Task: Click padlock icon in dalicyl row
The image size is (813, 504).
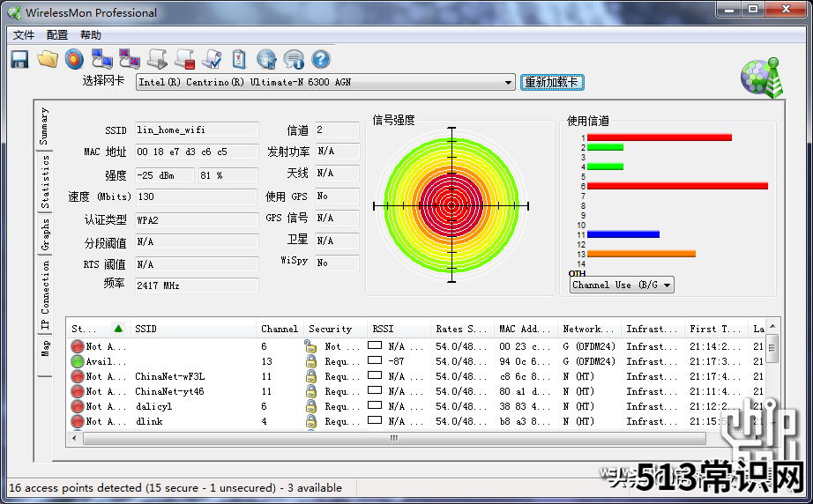Action: (310, 406)
